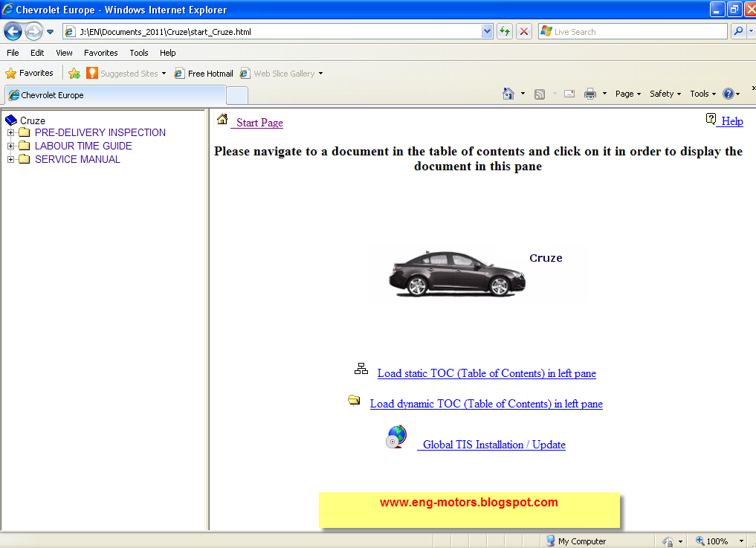Click the Read Mail icon
Viewport: 756px width, 548px height.
pos(569,94)
